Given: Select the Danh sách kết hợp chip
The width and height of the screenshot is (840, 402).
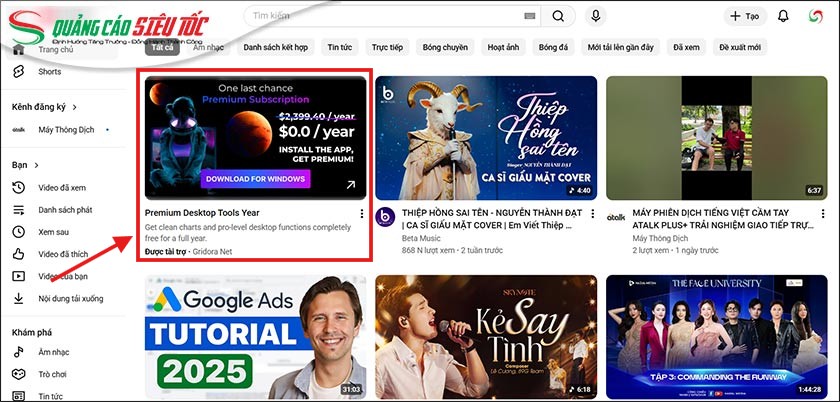Looking at the screenshot, I should coord(275,47).
